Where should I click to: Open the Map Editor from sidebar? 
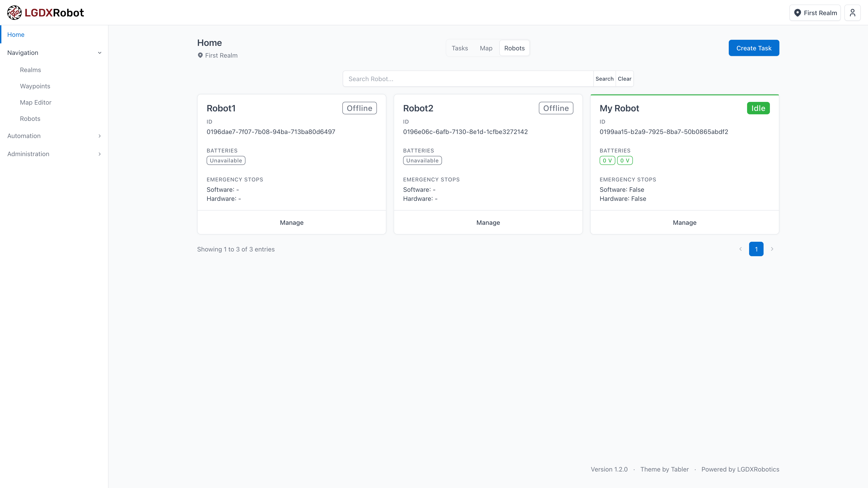[35, 102]
